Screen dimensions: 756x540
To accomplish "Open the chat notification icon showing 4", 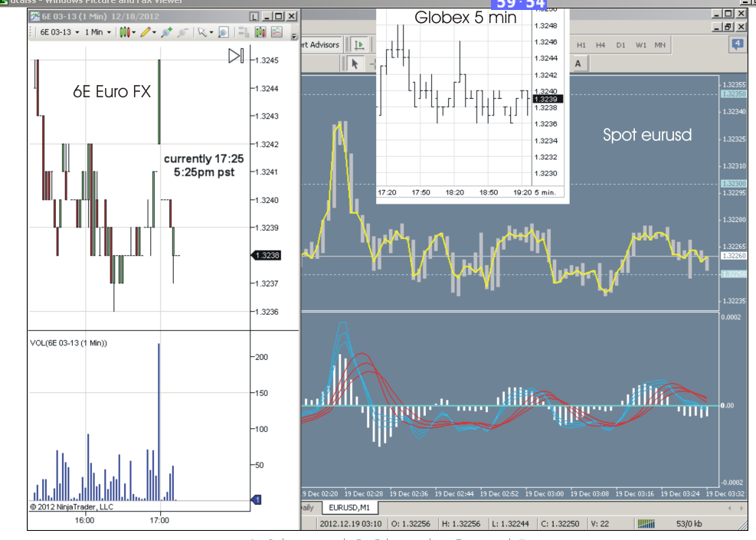I will [737, 44].
